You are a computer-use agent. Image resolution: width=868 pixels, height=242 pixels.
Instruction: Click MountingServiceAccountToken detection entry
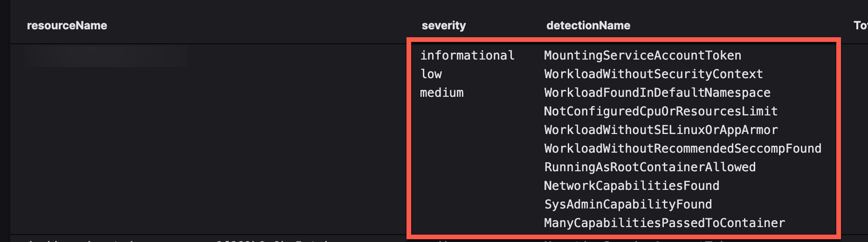tap(642, 55)
